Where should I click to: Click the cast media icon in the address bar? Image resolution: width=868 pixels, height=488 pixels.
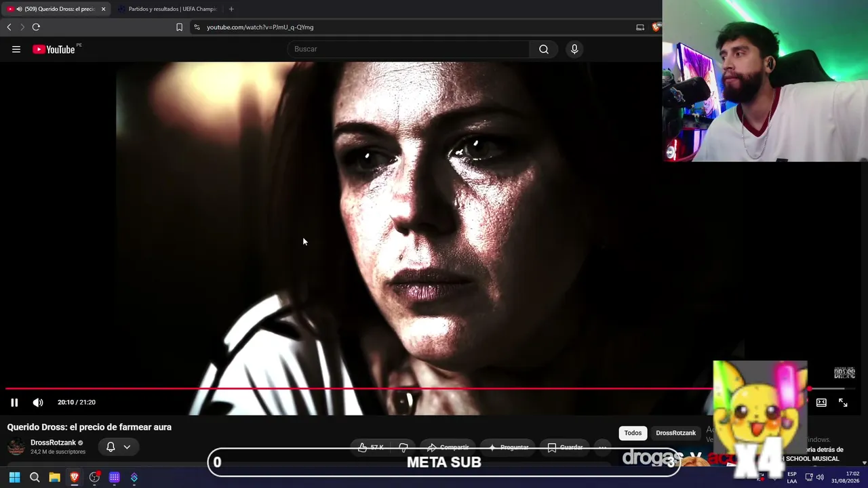click(640, 27)
